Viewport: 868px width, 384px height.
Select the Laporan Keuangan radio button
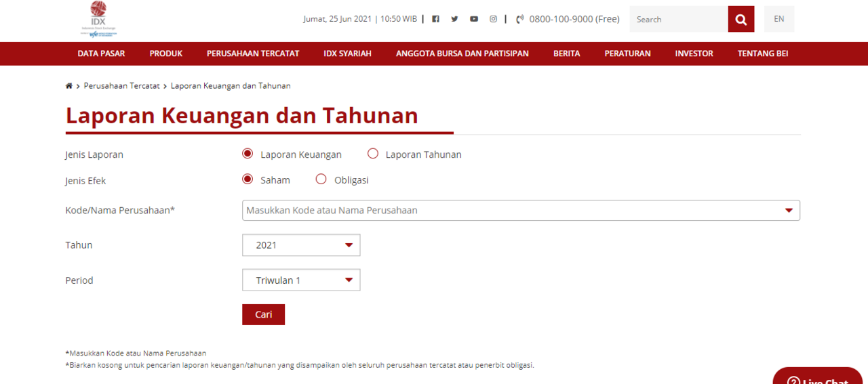click(x=248, y=154)
